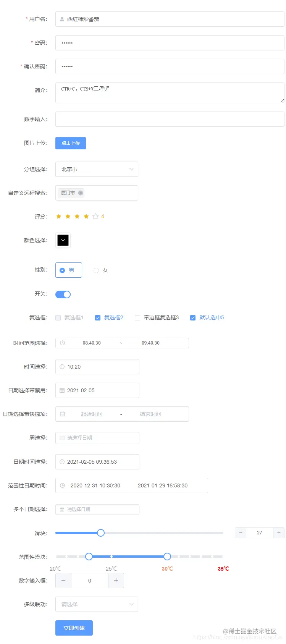Select the first rating star

[59, 217]
